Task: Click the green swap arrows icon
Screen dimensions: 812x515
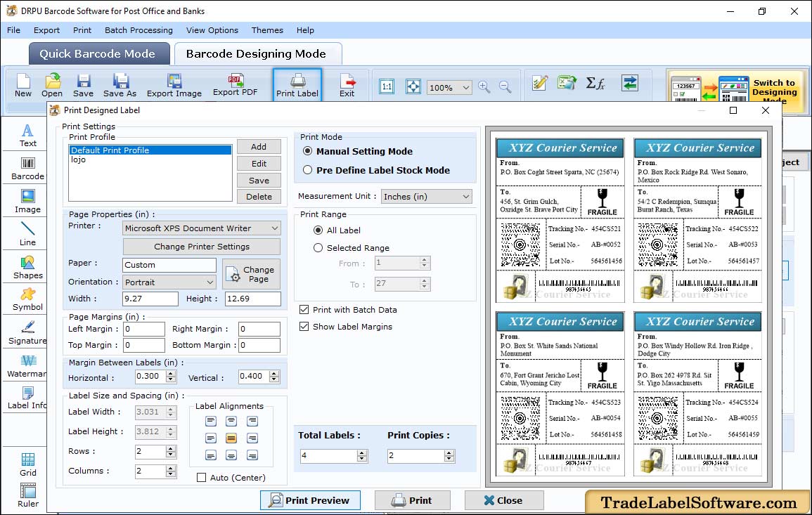Action: [630, 83]
